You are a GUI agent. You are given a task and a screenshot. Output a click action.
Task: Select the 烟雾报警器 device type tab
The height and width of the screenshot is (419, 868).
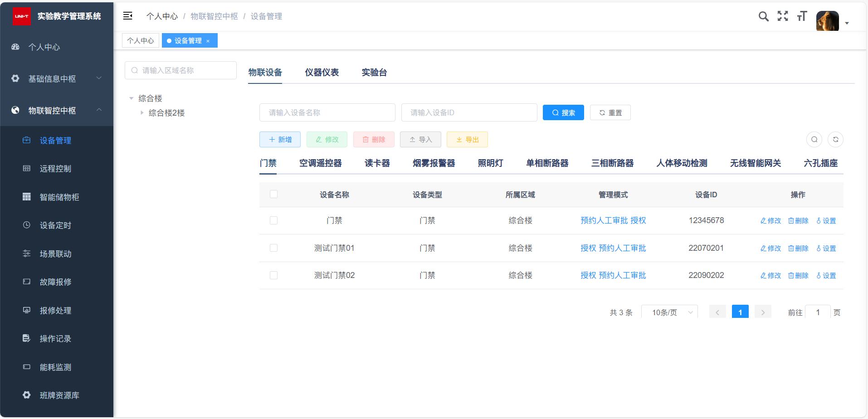tap(434, 163)
